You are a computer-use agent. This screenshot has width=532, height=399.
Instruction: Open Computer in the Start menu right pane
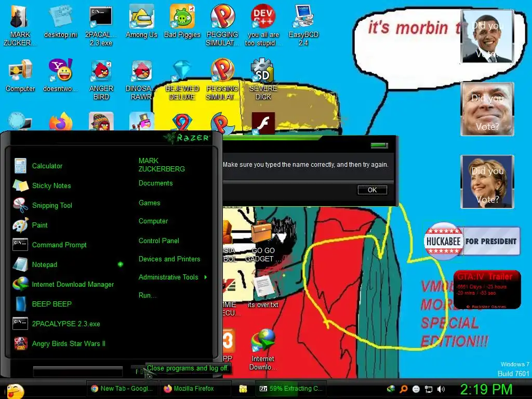[x=153, y=221]
